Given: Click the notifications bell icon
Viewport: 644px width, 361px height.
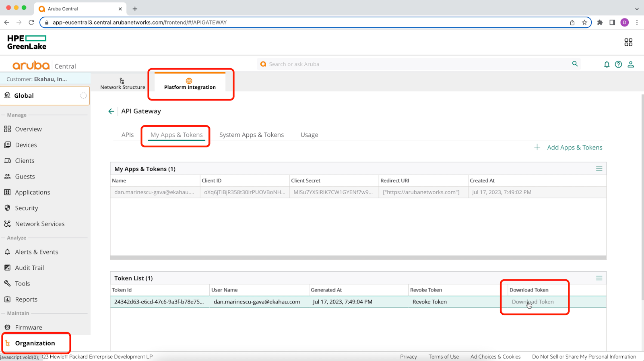Looking at the screenshot, I should tap(607, 64).
